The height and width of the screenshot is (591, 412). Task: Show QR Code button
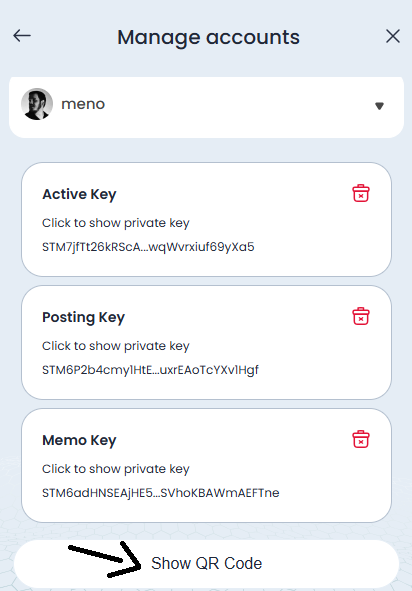(x=206, y=563)
